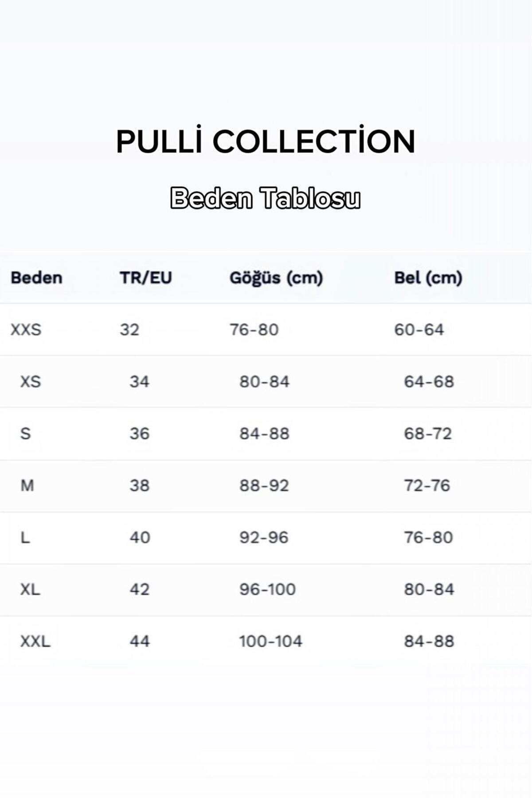This screenshot has width=532, height=798.
Task: Click the XXL size row label
Action: coord(35,641)
